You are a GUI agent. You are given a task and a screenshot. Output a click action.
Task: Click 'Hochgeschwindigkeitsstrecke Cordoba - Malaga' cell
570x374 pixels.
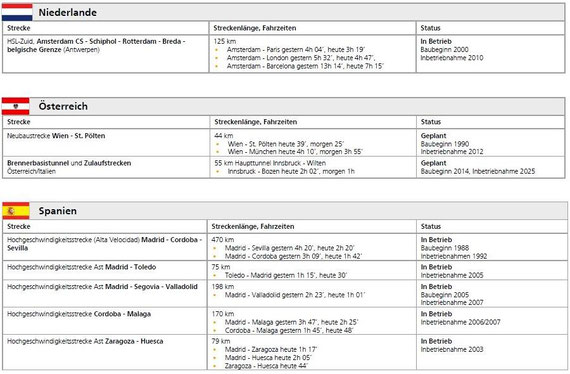[x=105, y=321]
